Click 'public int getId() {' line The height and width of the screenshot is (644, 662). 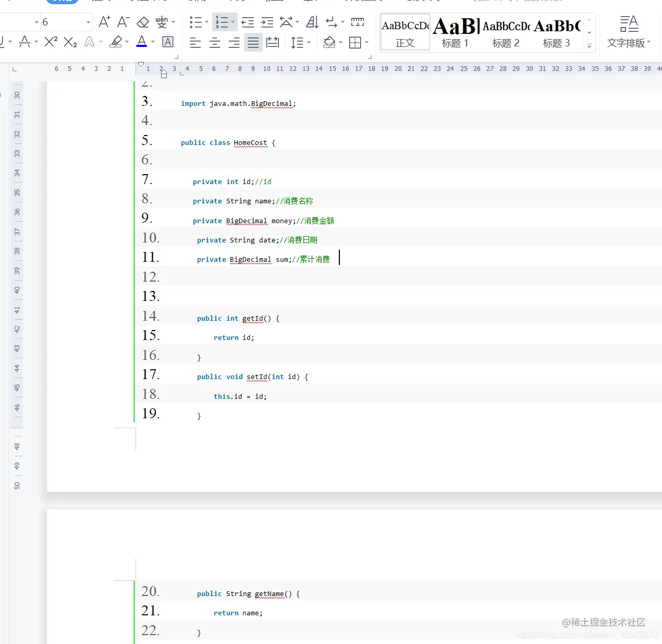click(238, 319)
